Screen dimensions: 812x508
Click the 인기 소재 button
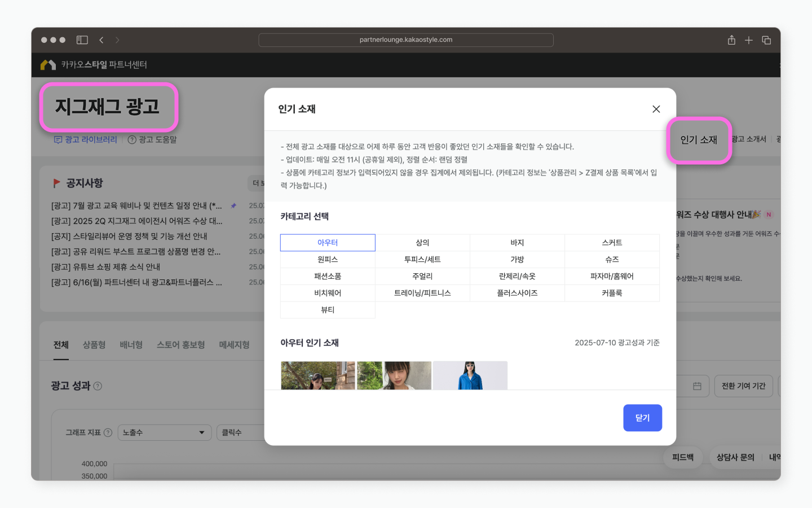click(699, 140)
